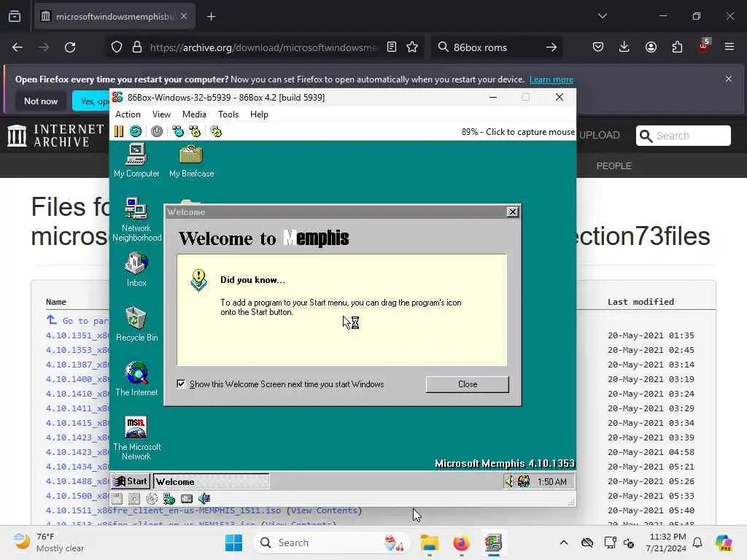Click the Ctrl+Alt+Del toolbar icon

point(178,131)
